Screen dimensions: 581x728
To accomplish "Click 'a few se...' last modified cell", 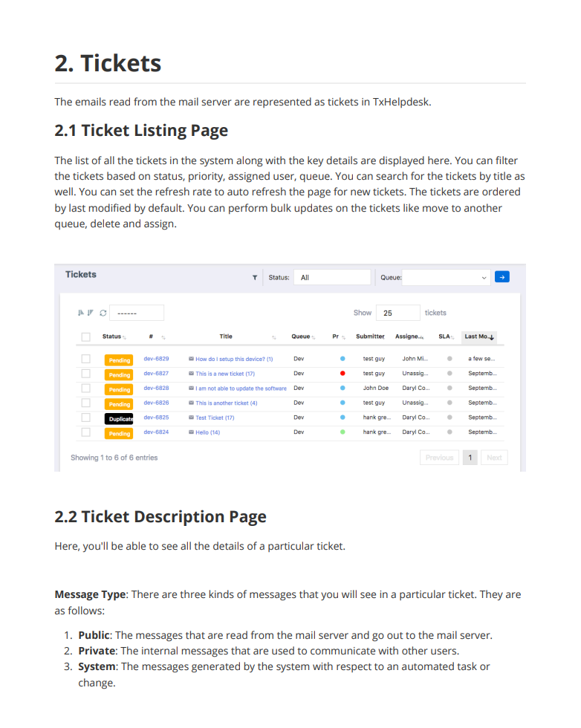I will (x=481, y=359).
